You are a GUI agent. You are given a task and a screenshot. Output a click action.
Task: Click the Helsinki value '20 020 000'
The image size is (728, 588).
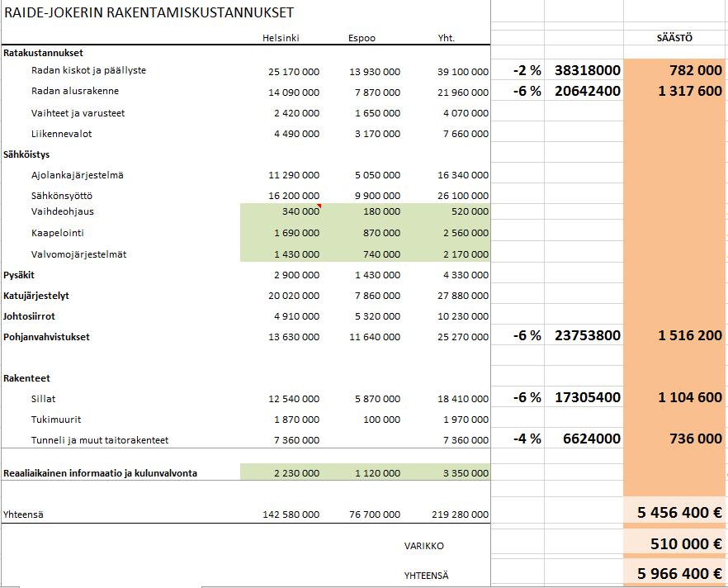pyautogui.click(x=294, y=296)
